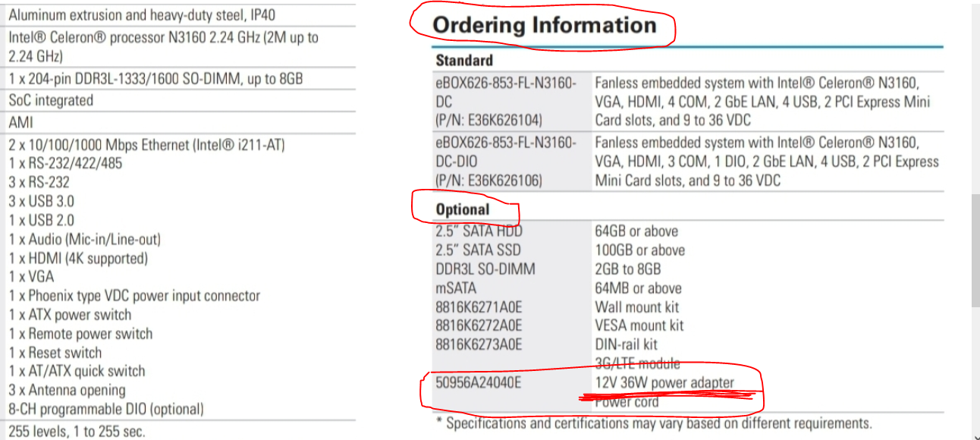This screenshot has height=440, width=980.
Task: Click the 8816K6271A0E part code
Action: [x=479, y=307]
